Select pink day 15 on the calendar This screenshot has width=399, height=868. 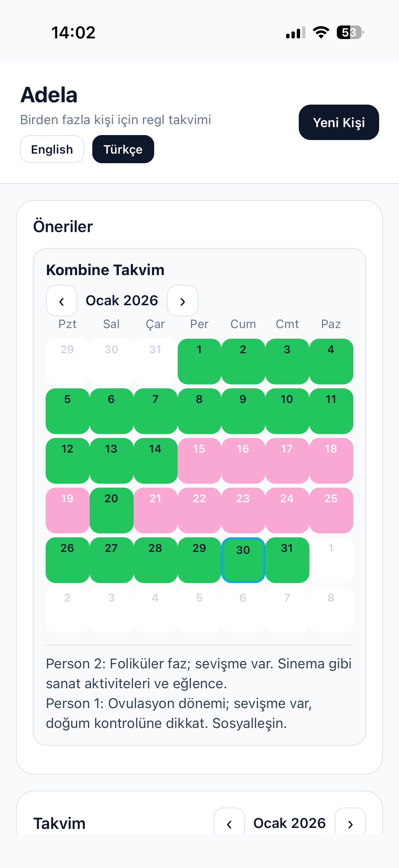click(199, 461)
